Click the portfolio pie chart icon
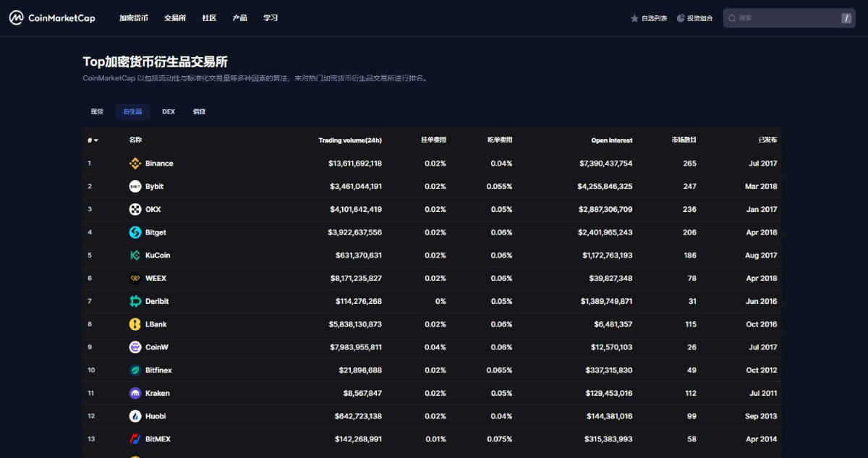This screenshot has width=868, height=458. coord(681,18)
